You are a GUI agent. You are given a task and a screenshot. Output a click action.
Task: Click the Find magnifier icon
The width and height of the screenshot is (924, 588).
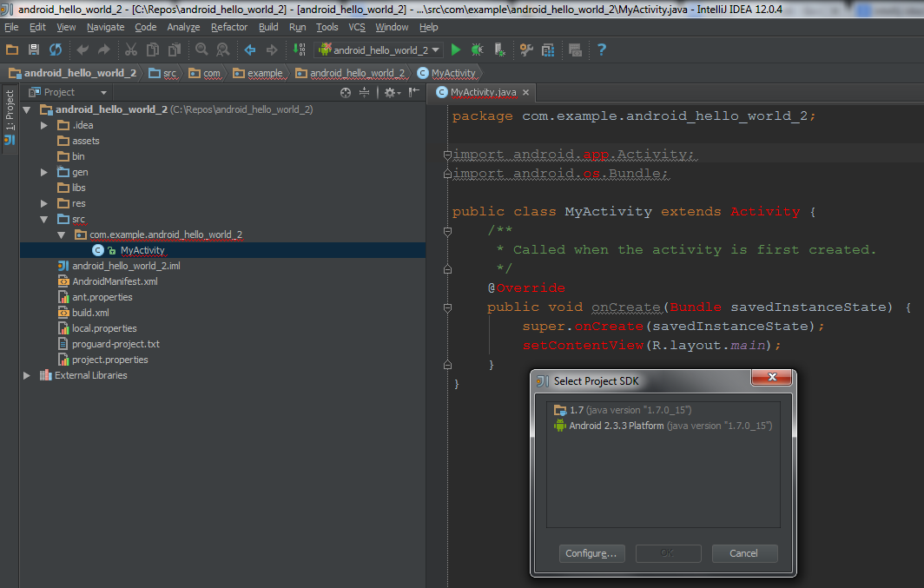coord(201,50)
